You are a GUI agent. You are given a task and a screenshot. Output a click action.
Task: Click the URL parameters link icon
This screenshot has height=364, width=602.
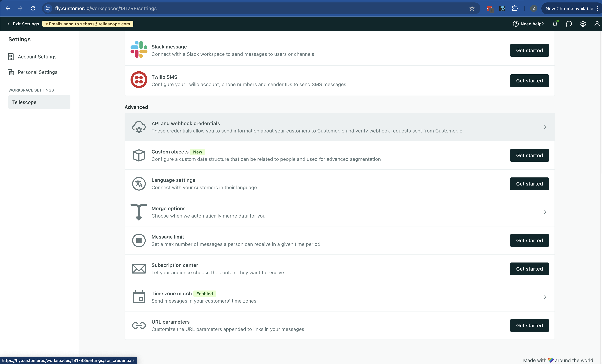click(x=139, y=325)
